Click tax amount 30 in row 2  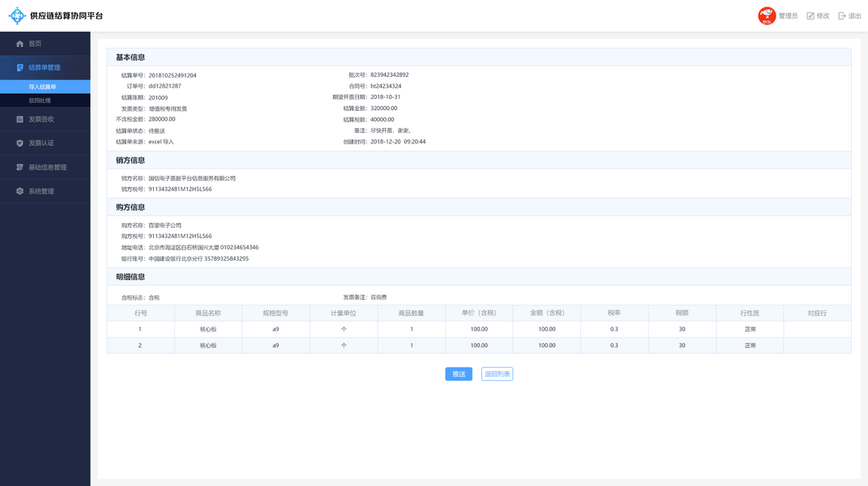point(682,345)
